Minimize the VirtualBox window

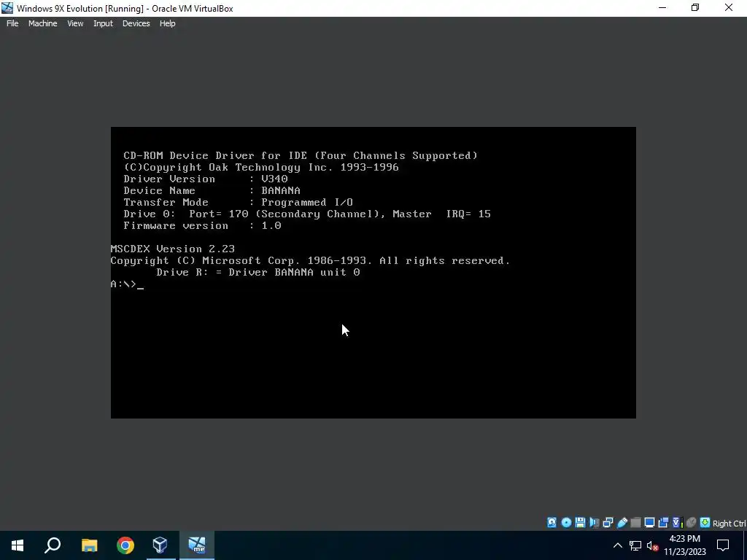(x=662, y=8)
